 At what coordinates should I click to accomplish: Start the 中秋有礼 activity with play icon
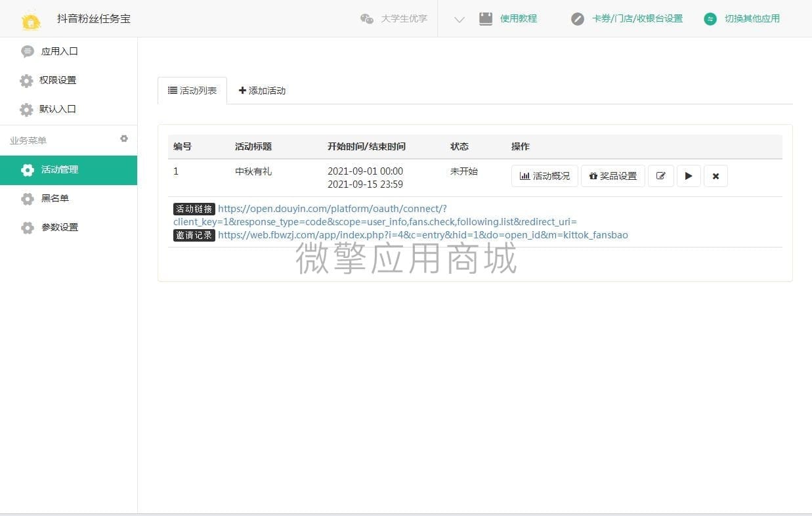[x=689, y=176]
